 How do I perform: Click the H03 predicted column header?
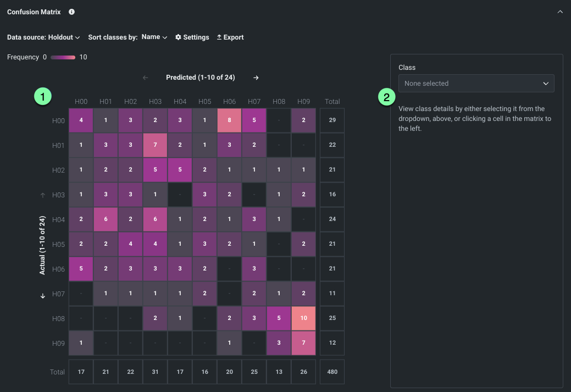pos(155,101)
